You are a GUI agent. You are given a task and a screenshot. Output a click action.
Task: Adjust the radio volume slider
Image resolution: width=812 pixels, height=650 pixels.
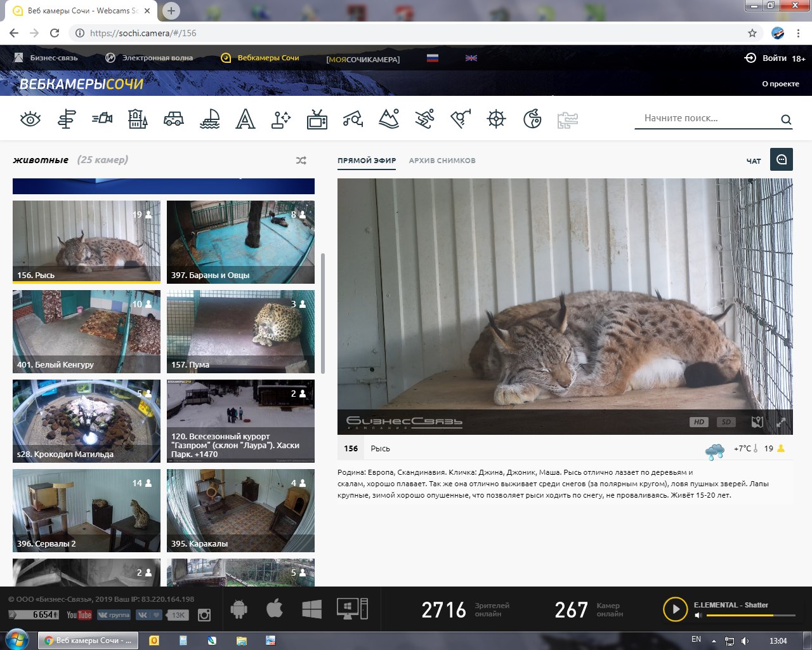pos(750,615)
